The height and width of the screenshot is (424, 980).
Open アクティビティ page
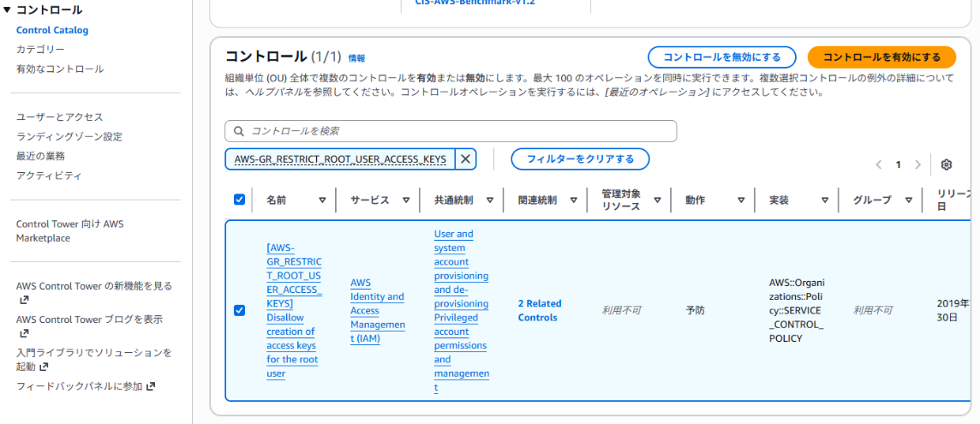click(x=49, y=175)
